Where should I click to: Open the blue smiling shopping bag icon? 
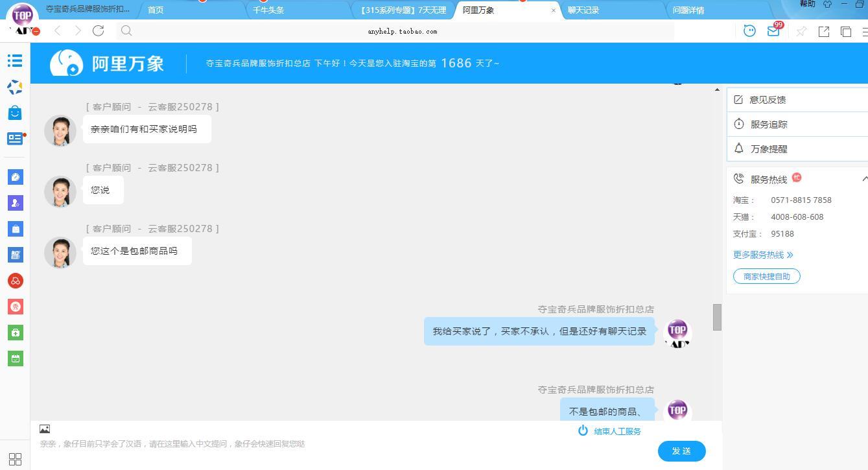point(15,113)
